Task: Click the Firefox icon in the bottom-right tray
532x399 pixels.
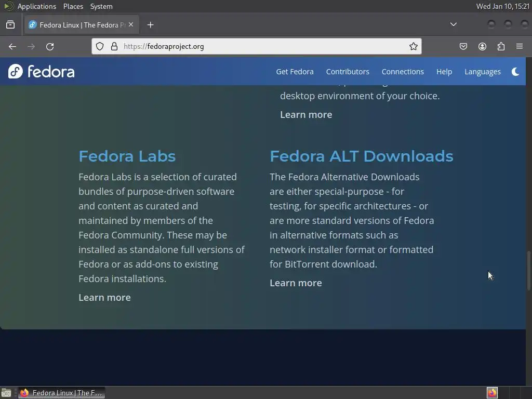Action: point(492,393)
